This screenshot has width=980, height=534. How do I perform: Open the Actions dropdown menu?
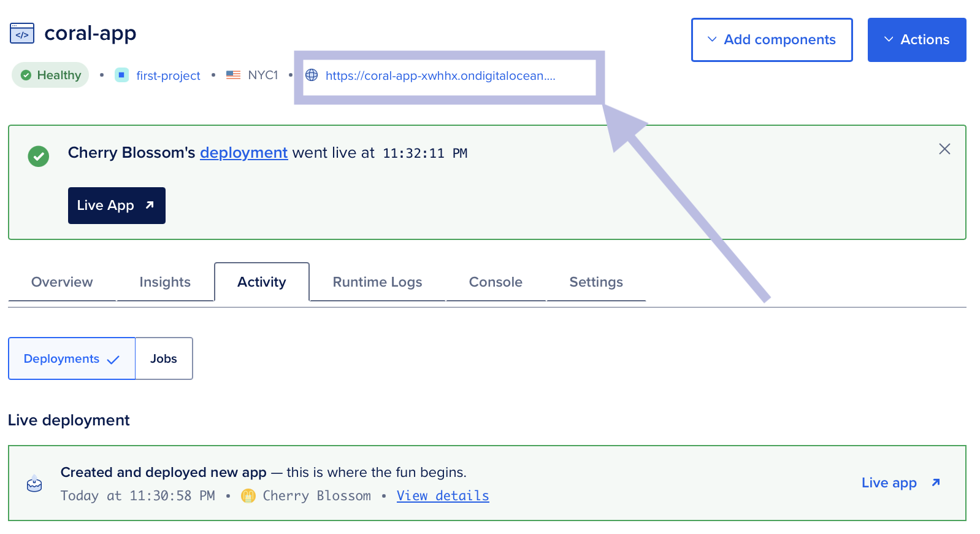916,40
